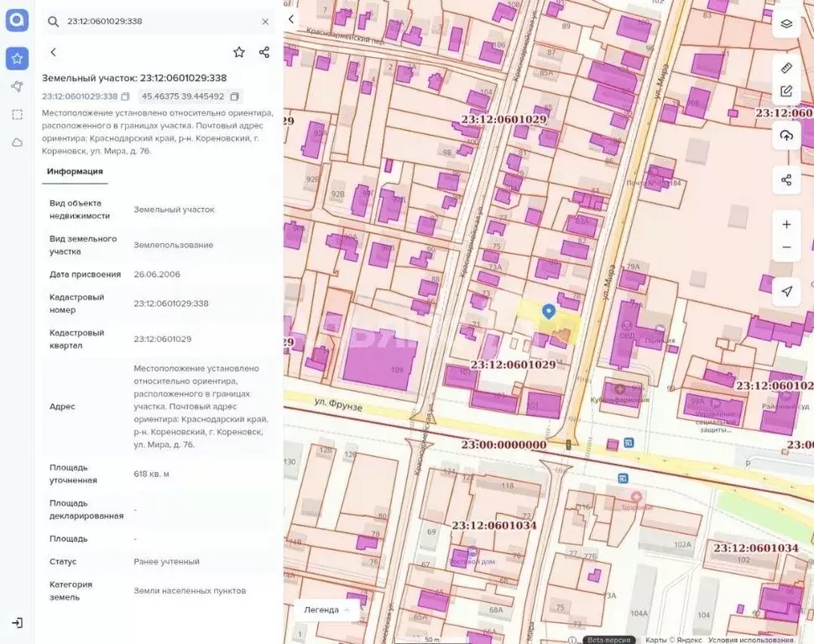Viewport: 814px width, 644px height.
Task: Open the app logo in top-left corner
Action: tap(17, 20)
